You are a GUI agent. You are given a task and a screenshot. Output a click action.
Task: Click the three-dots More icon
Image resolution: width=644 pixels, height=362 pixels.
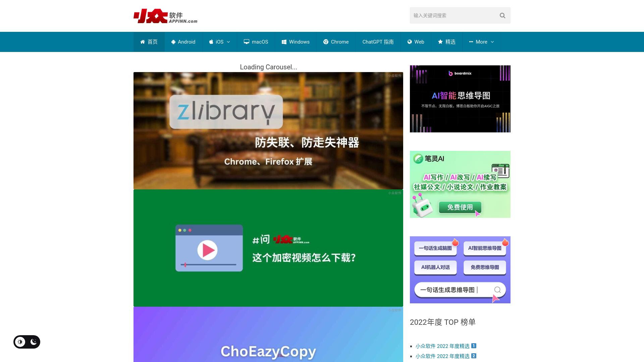pyautogui.click(x=471, y=42)
